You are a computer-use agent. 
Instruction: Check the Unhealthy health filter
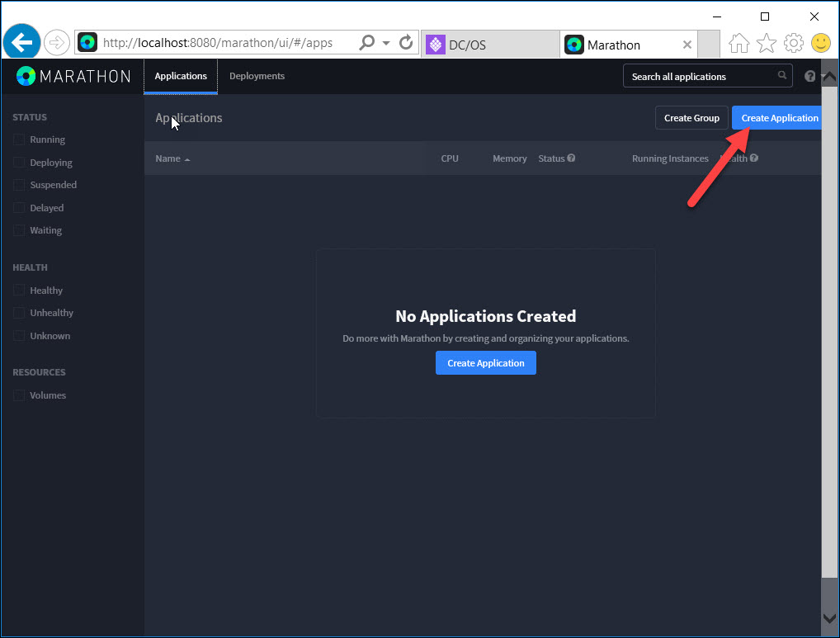pyautogui.click(x=19, y=313)
